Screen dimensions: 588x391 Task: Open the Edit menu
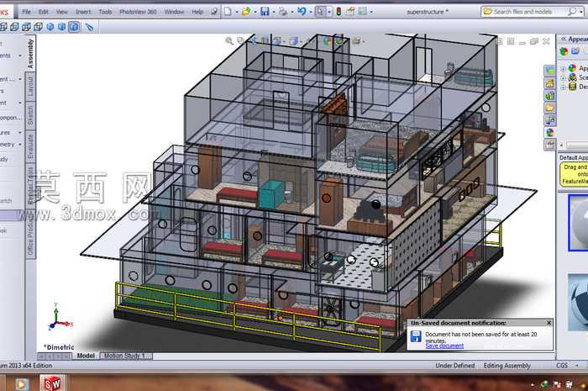pyautogui.click(x=44, y=12)
